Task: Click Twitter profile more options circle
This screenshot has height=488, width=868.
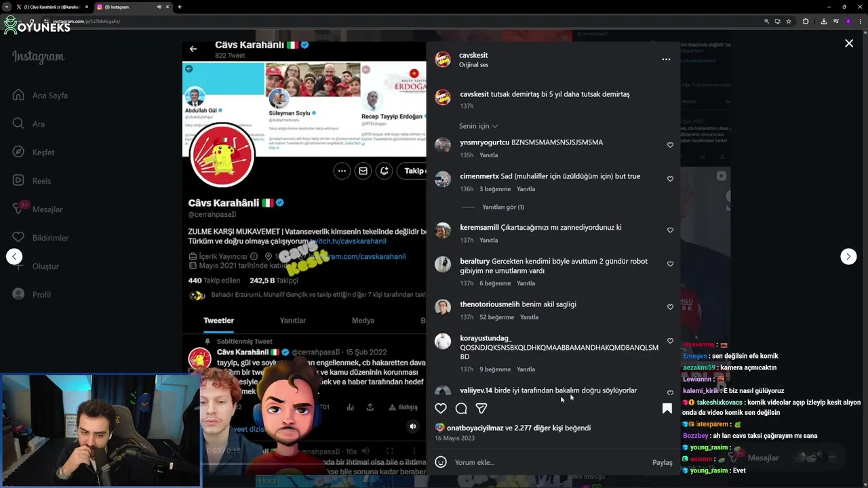Action: point(342,171)
